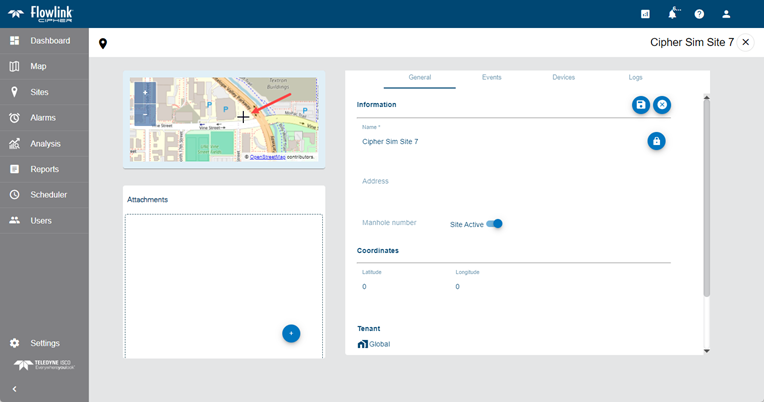
Task: Click the Address input field
Action: (x=500, y=181)
